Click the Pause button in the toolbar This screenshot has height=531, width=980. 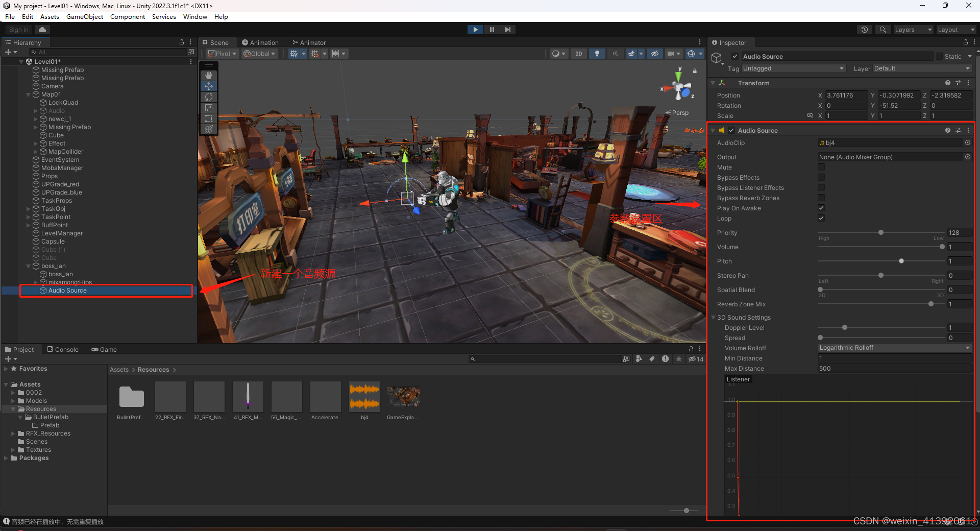(492, 30)
